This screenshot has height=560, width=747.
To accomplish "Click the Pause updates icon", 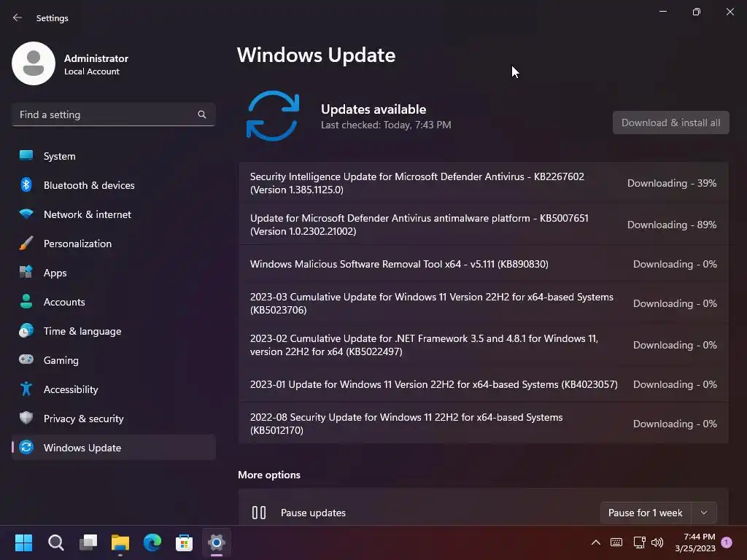I will coord(259,513).
